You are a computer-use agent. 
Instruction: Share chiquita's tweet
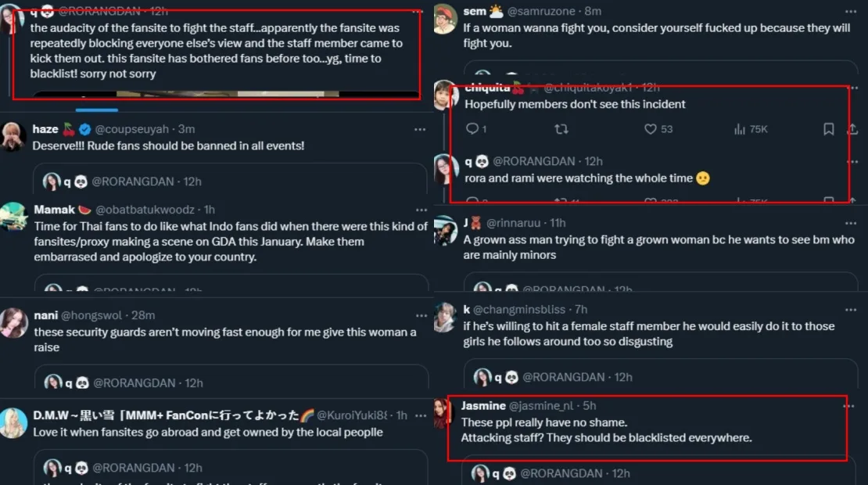pyautogui.click(x=853, y=129)
